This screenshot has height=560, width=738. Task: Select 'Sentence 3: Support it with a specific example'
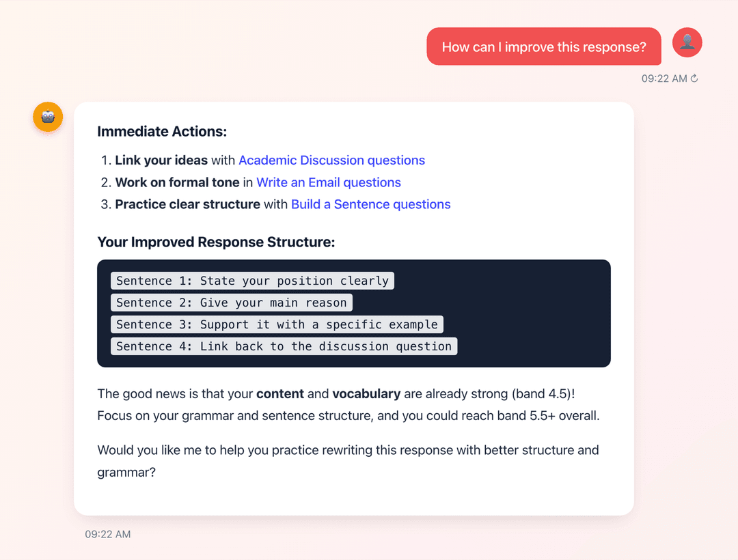coord(277,324)
